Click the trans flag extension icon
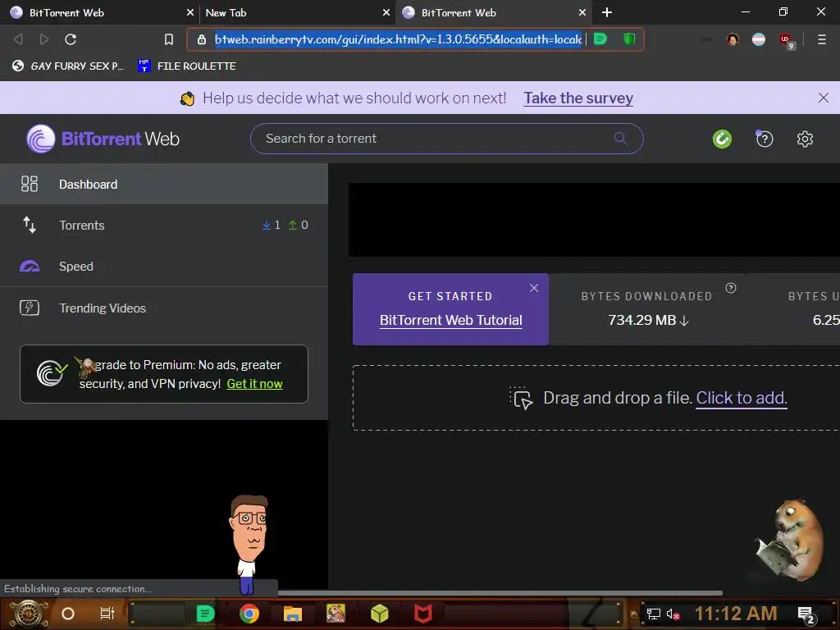Screen dimensions: 840x630 point(759,39)
